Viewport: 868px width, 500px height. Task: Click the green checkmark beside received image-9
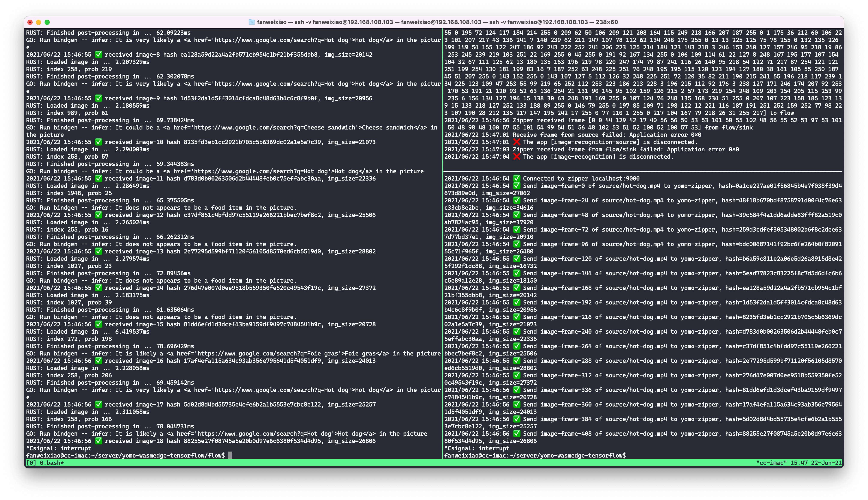click(99, 98)
